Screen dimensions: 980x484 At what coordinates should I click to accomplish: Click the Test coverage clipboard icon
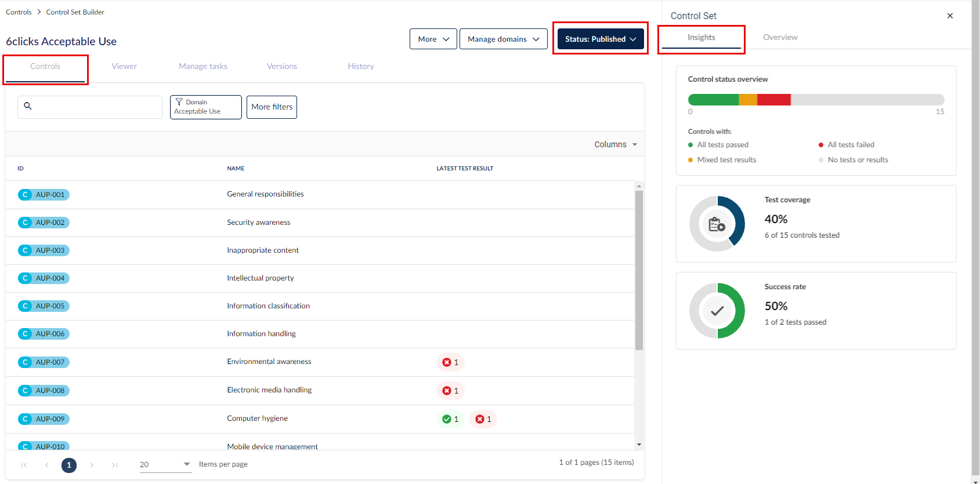(x=717, y=224)
